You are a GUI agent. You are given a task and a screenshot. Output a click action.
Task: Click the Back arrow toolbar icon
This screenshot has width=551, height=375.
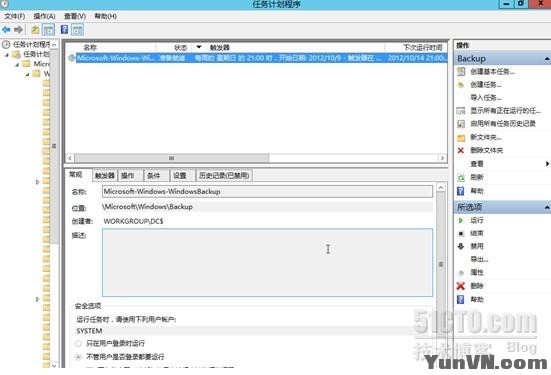point(6,30)
